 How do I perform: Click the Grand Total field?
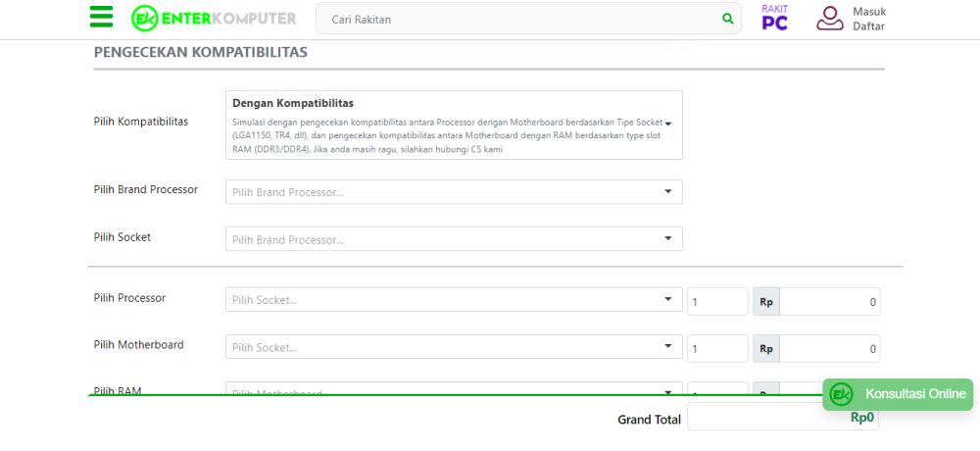coord(782,419)
